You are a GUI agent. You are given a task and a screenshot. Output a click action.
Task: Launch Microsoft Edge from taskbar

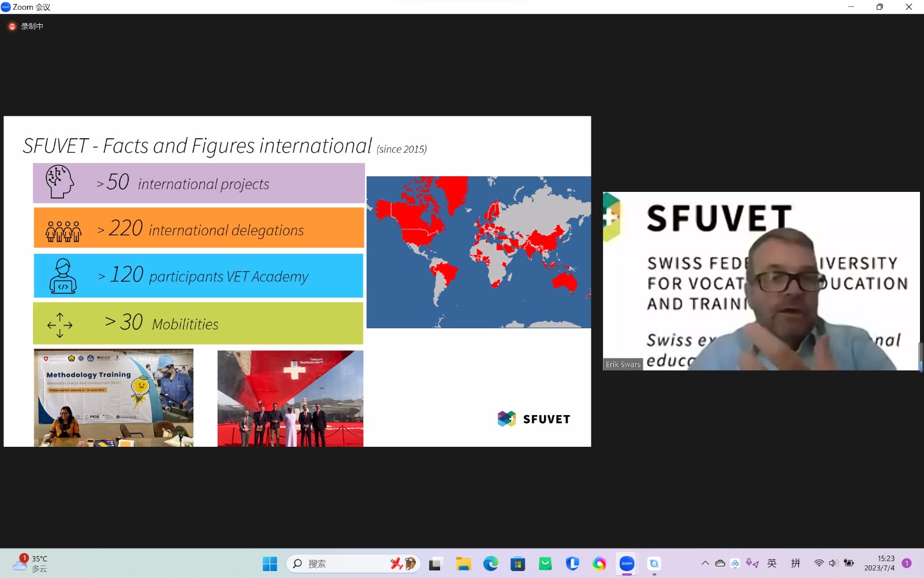click(x=490, y=564)
